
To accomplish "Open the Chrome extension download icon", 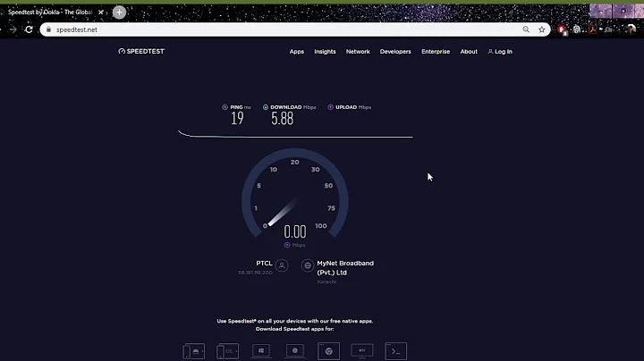I will [x=328, y=351].
